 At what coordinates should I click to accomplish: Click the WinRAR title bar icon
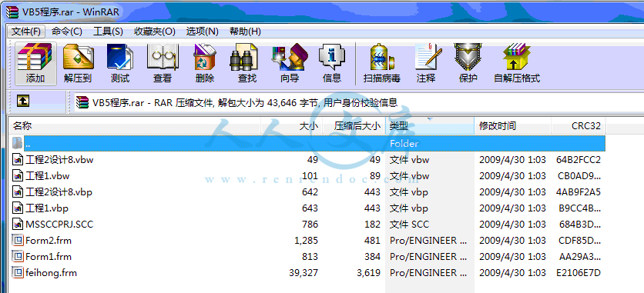coord(12,12)
